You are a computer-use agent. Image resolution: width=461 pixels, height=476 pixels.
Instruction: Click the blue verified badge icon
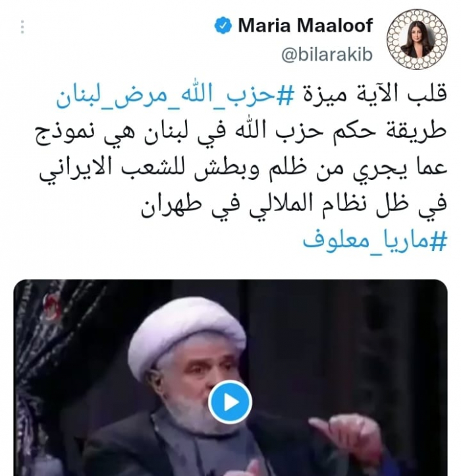click(x=223, y=26)
